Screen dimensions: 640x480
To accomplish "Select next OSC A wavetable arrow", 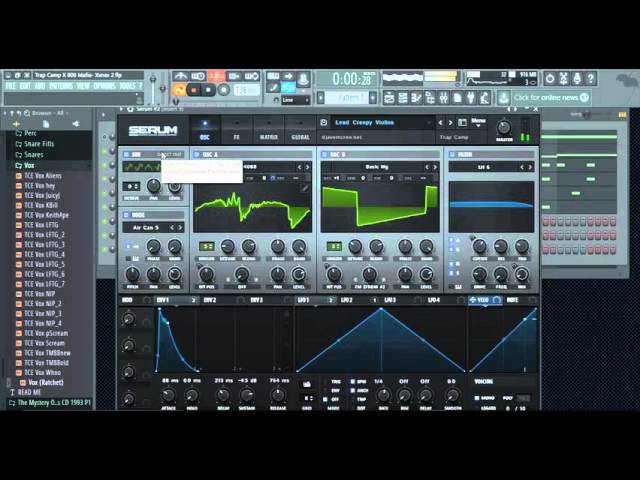I will 307,167.
